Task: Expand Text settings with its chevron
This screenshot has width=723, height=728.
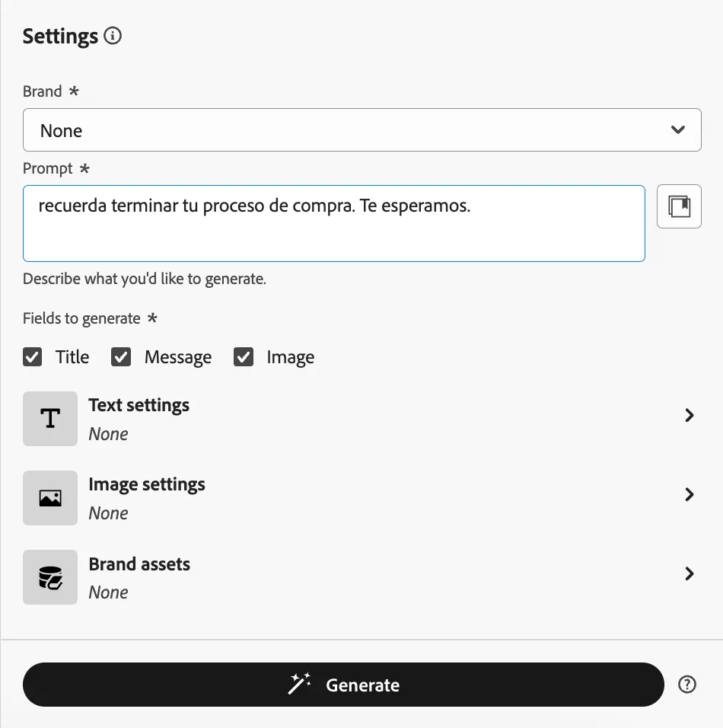Action: tap(689, 415)
